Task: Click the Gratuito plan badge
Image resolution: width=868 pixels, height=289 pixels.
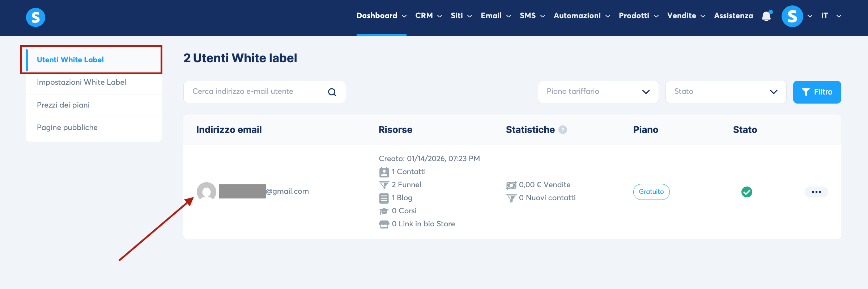Action: (651, 192)
